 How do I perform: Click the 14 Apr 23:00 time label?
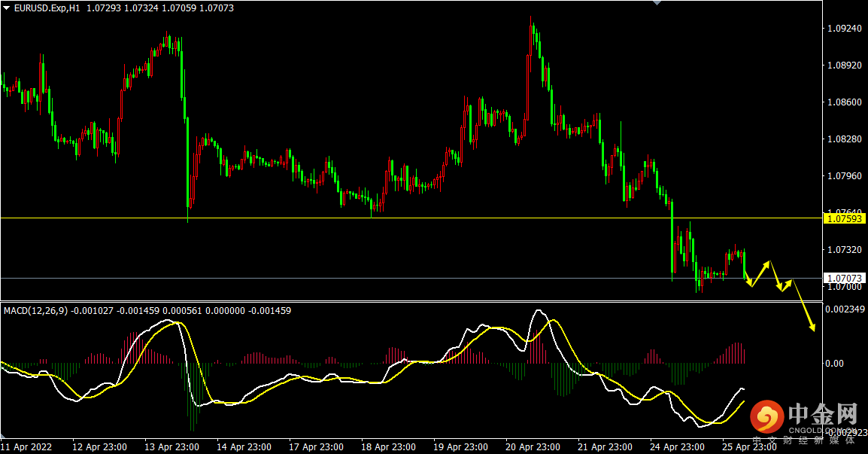[x=244, y=446]
